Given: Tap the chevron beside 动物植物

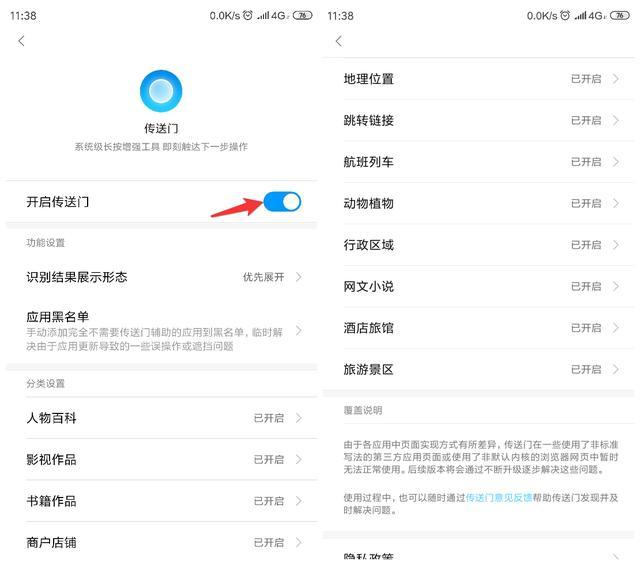Looking at the screenshot, I should click(615, 204).
